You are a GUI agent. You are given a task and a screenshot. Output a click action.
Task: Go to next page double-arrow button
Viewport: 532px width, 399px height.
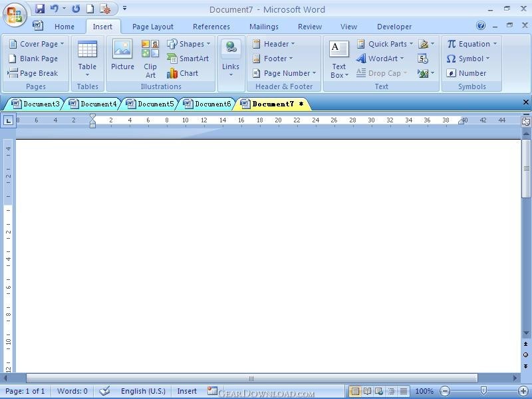coord(525,366)
